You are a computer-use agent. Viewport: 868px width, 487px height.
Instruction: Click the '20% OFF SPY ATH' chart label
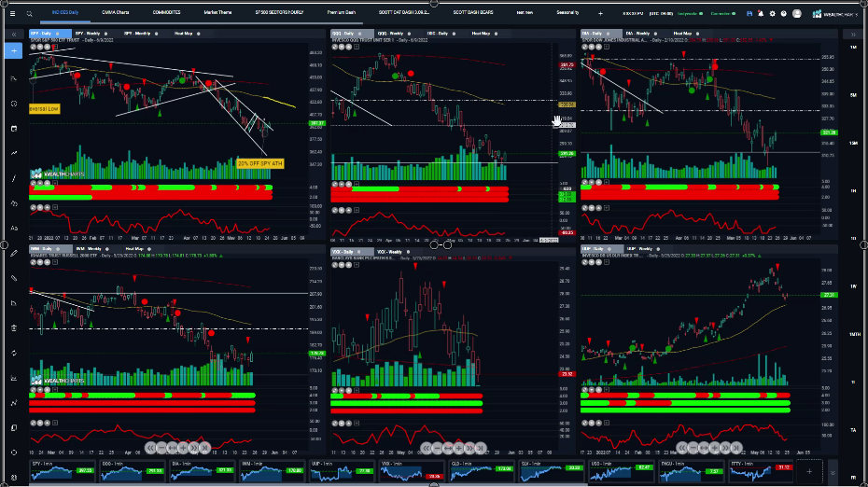[x=260, y=163]
